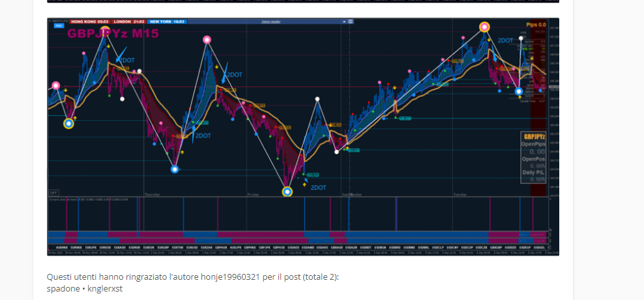Click the OFF button at chart bottom-left

coord(54,193)
